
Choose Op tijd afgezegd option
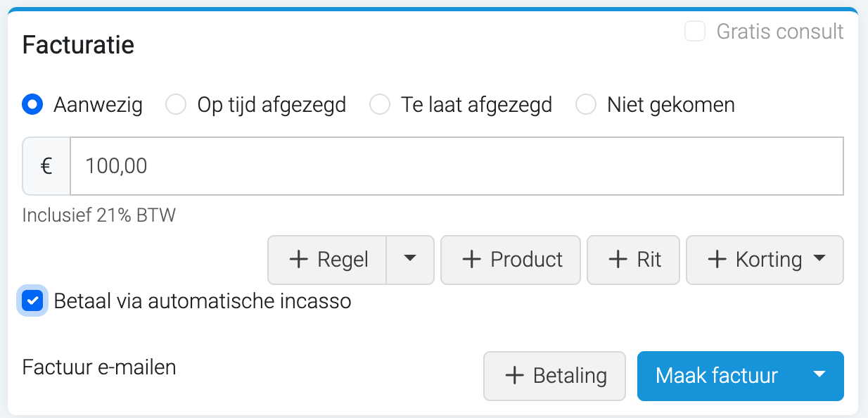pyautogui.click(x=175, y=105)
